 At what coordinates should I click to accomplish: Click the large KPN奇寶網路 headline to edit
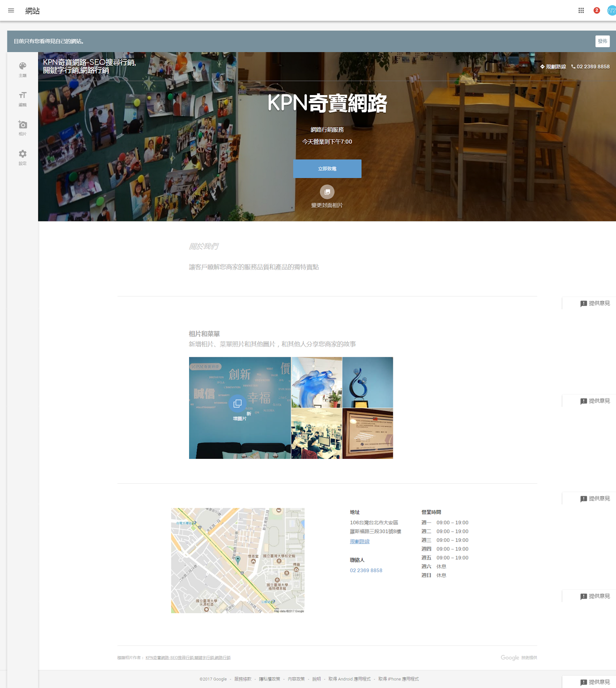pos(327,103)
